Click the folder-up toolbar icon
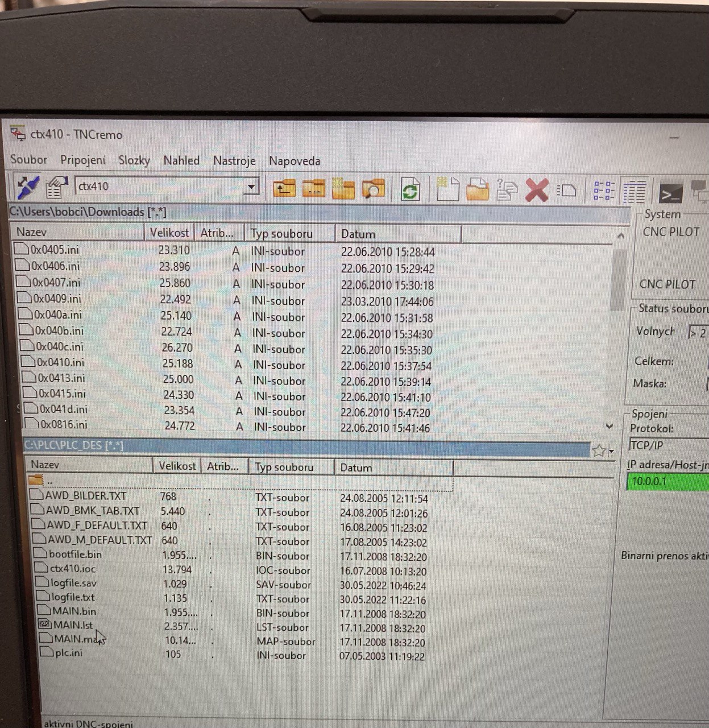 coord(284,188)
